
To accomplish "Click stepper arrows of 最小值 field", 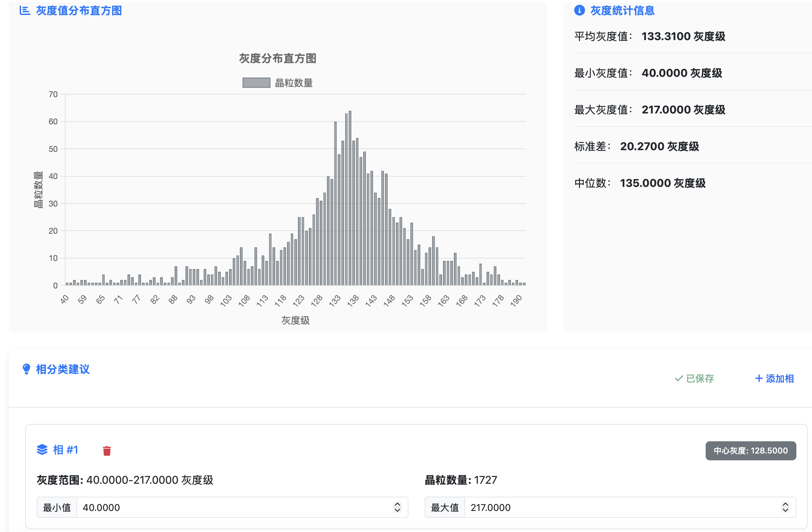I will coord(397,508).
